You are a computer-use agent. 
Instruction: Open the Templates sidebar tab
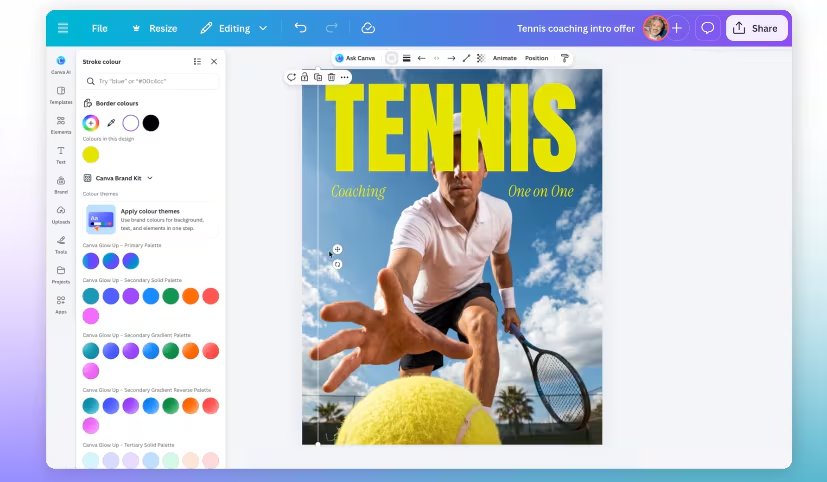coord(61,95)
